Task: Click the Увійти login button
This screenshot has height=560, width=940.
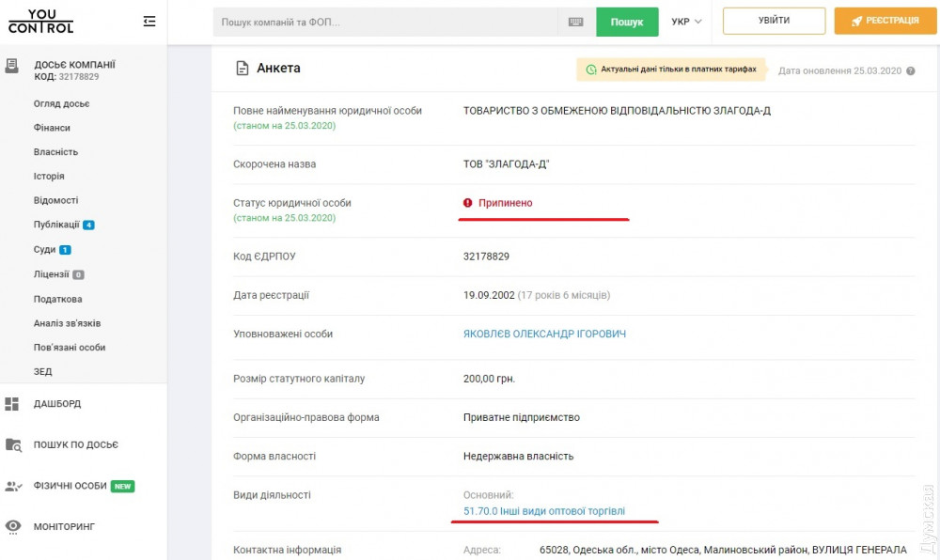Action: [774, 21]
